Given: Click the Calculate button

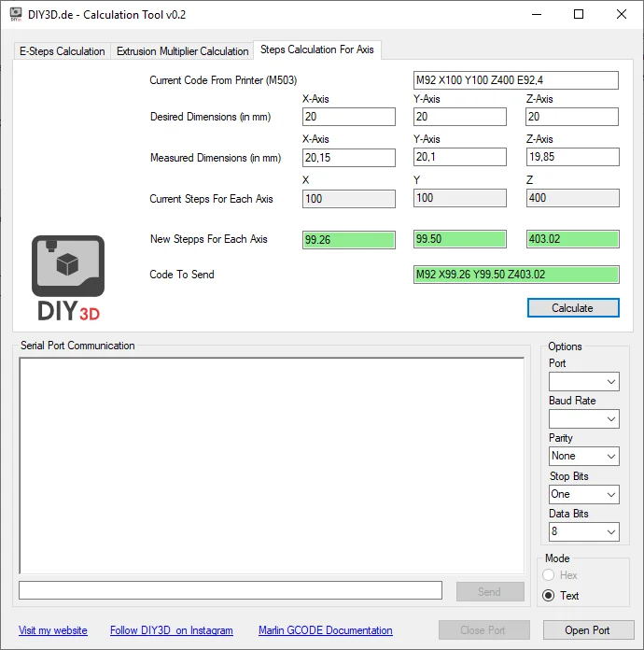Looking at the screenshot, I should coord(573,308).
